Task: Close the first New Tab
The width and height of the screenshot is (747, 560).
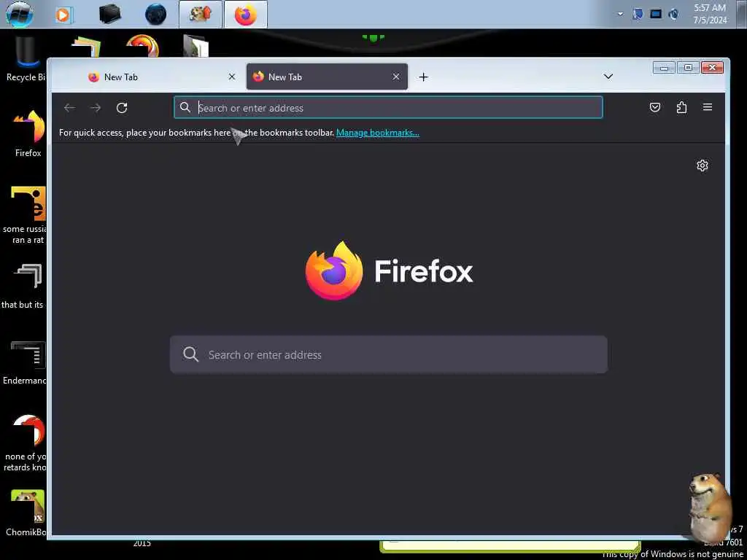Action: point(231,77)
